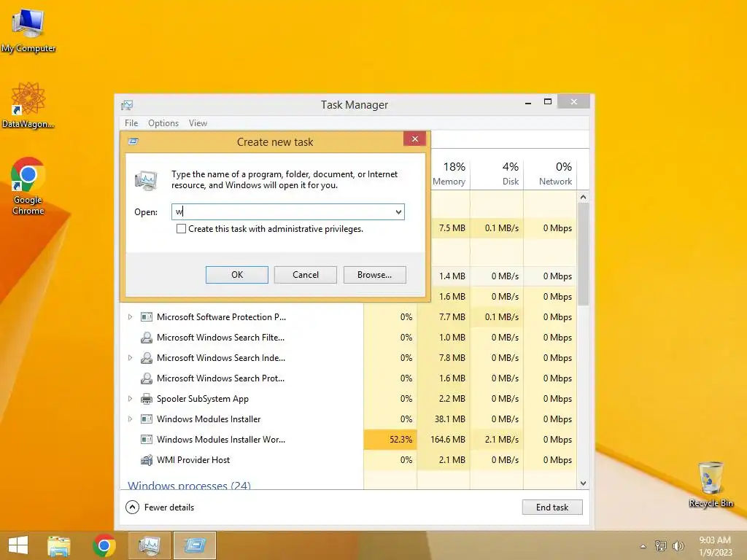Screen dimensions: 747x560
Task: Open the Options menu in Task Manager
Action: pos(163,123)
